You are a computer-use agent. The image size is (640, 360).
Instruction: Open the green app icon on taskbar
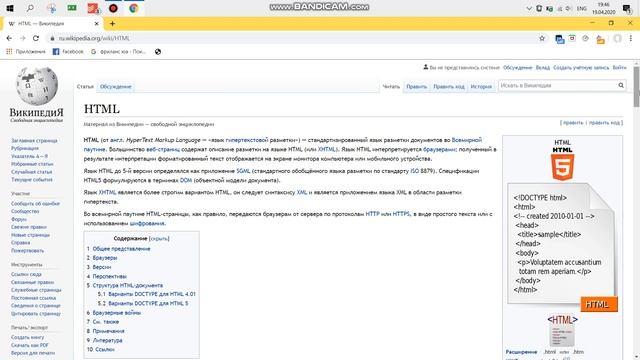72,8
